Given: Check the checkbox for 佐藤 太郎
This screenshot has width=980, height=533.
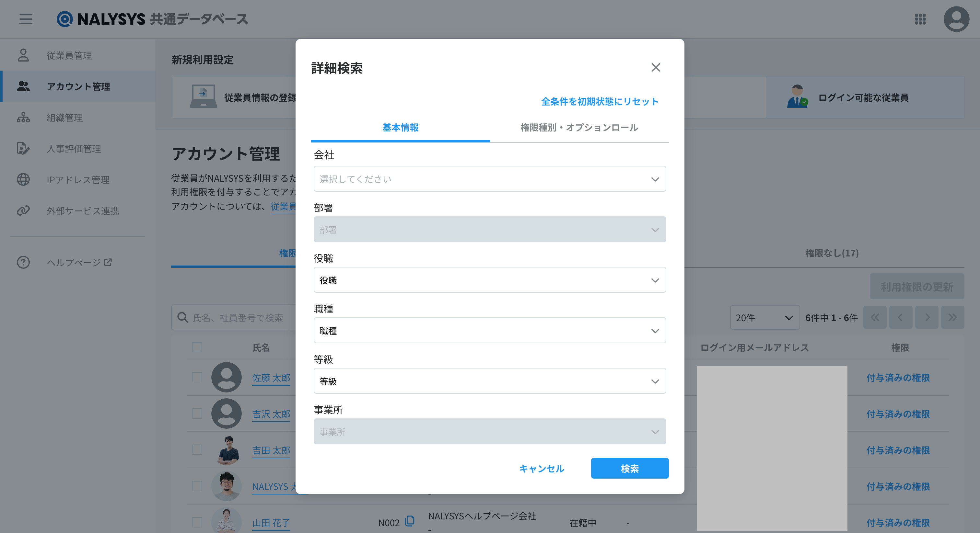Looking at the screenshot, I should point(197,377).
